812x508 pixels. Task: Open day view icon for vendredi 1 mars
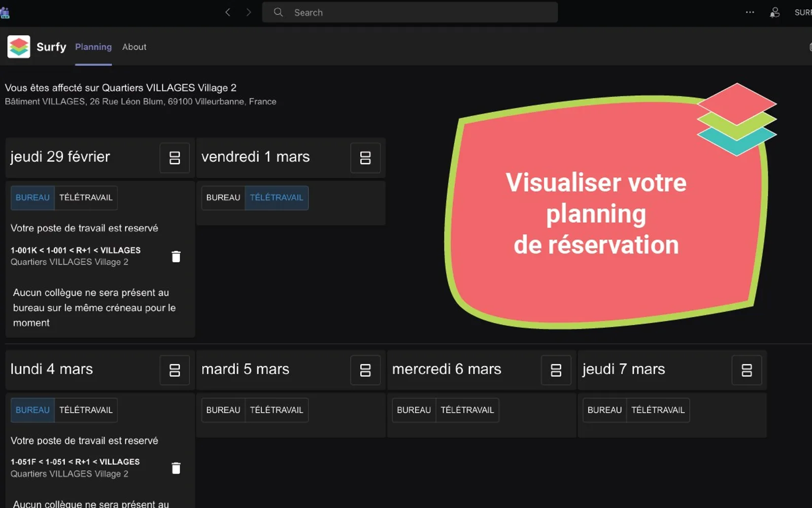(x=365, y=158)
